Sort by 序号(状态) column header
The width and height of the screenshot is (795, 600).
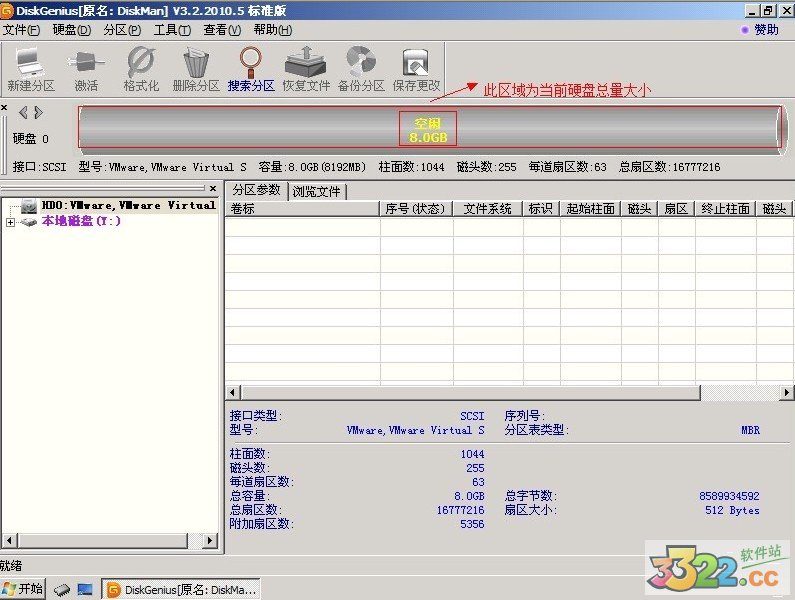pyautogui.click(x=416, y=208)
